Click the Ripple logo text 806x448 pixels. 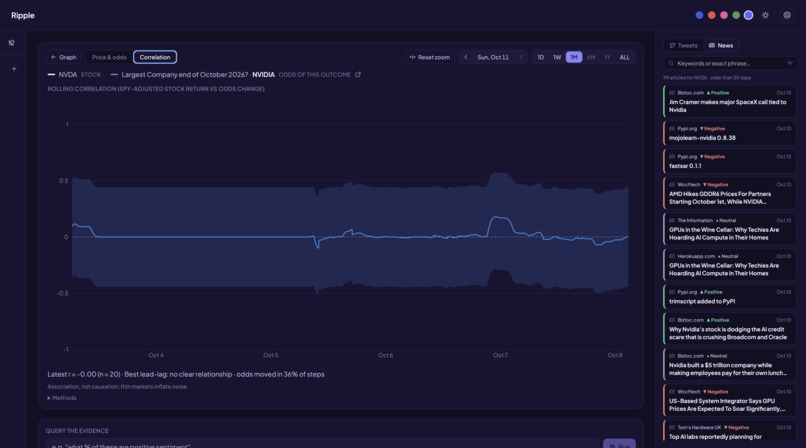coord(23,15)
